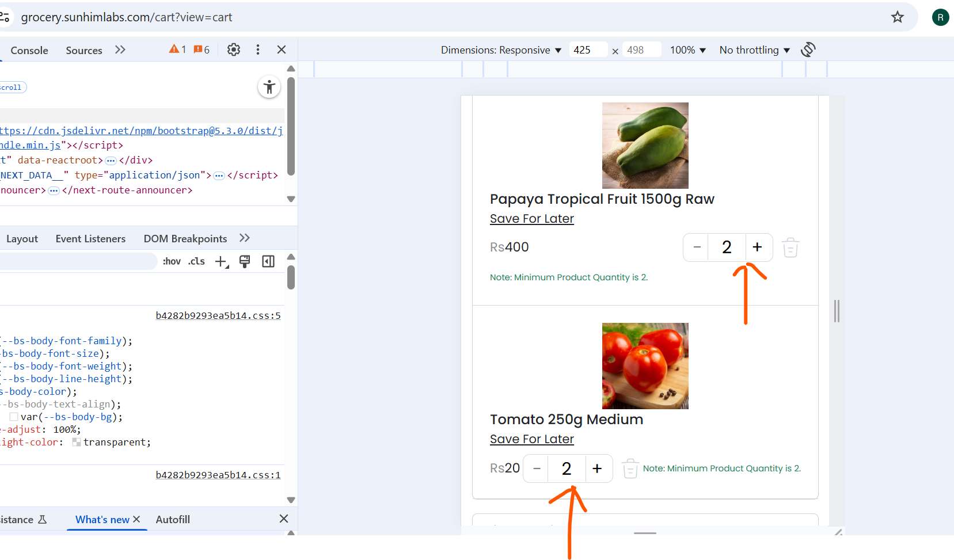Open the Papaya product image

(x=645, y=146)
